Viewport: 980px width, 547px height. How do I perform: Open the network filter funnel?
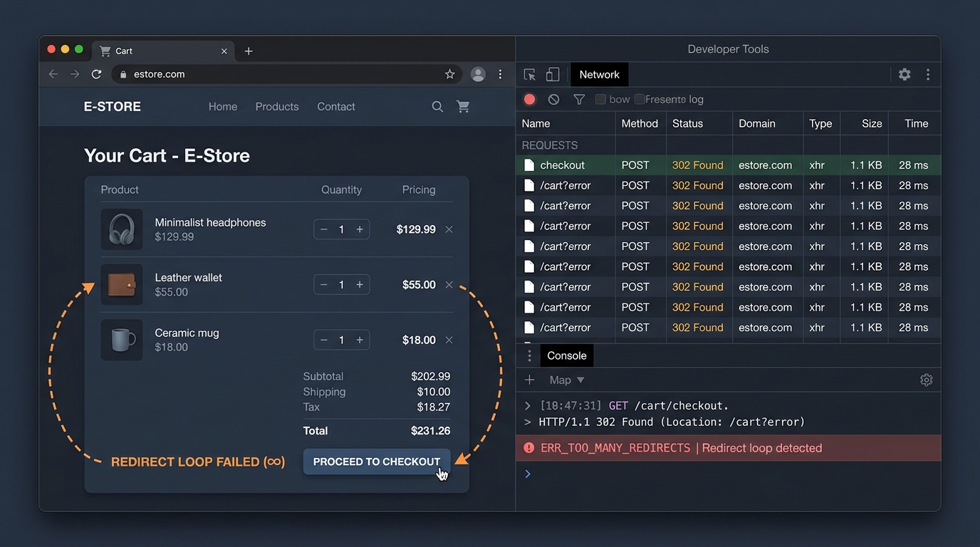tap(579, 100)
